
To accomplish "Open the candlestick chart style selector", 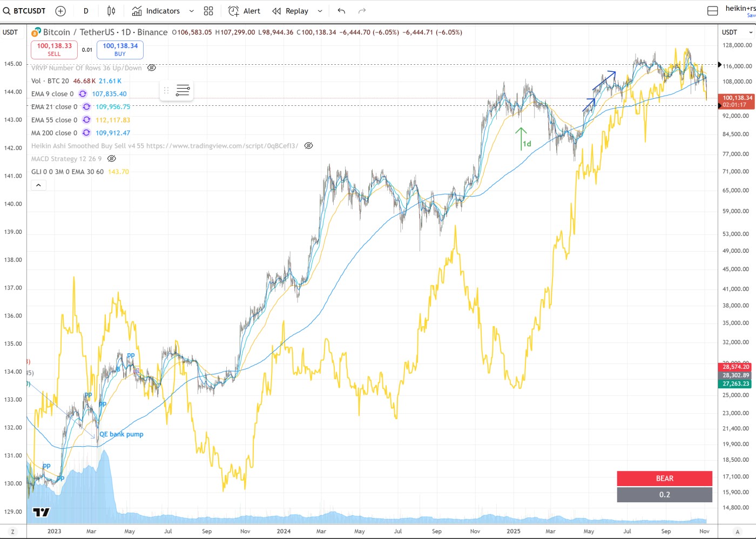I will click(x=111, y=11).
